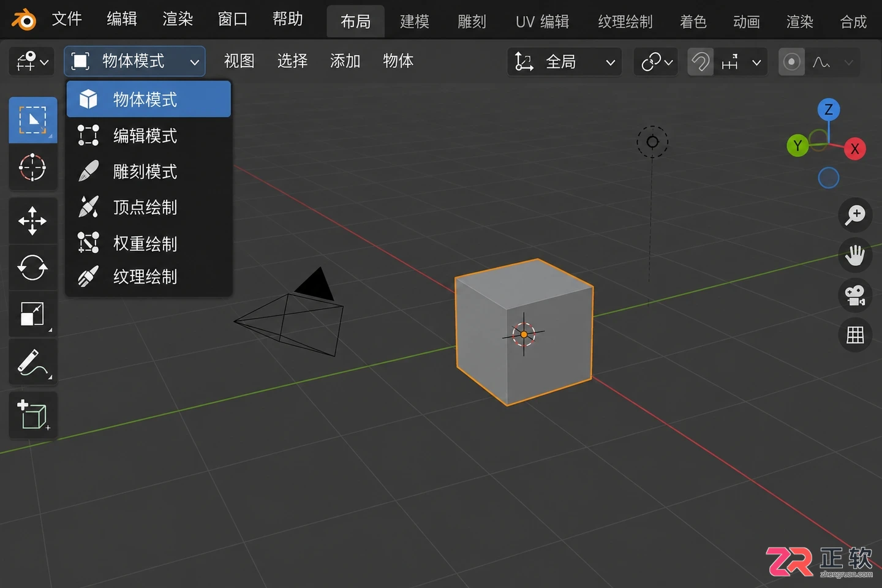Open the editor type dropdown
This screenshot has width=882, height=588.
32,62
